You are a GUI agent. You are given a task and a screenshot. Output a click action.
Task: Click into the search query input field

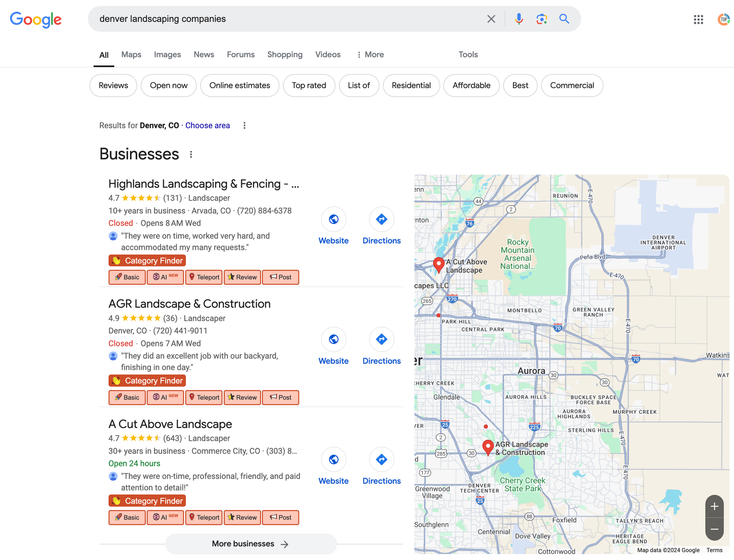287,19
